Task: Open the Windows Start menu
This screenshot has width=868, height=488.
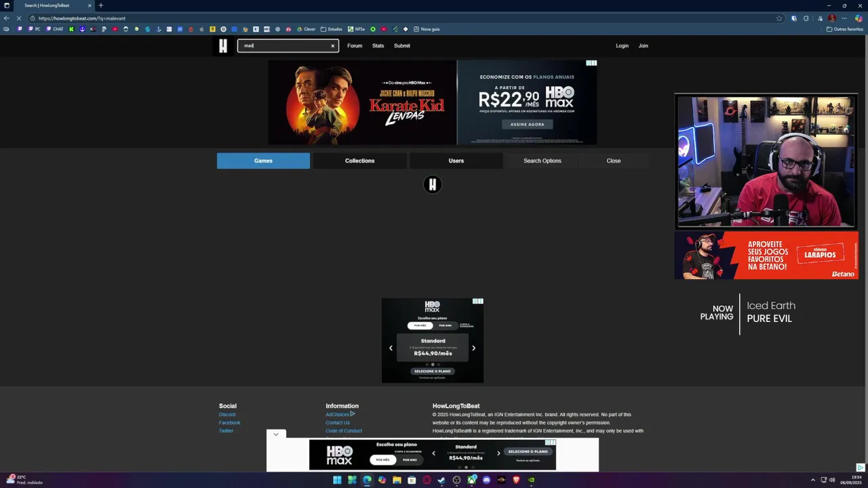Action: (337, 480)
